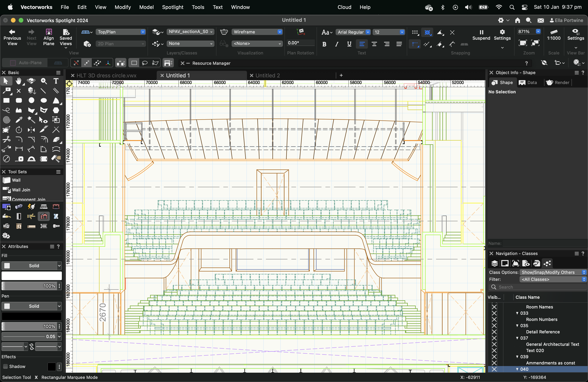The height and width of the screenshot is (382, 588).
Task: Collapse the 035 class group
Action: [x=517, y=325]
